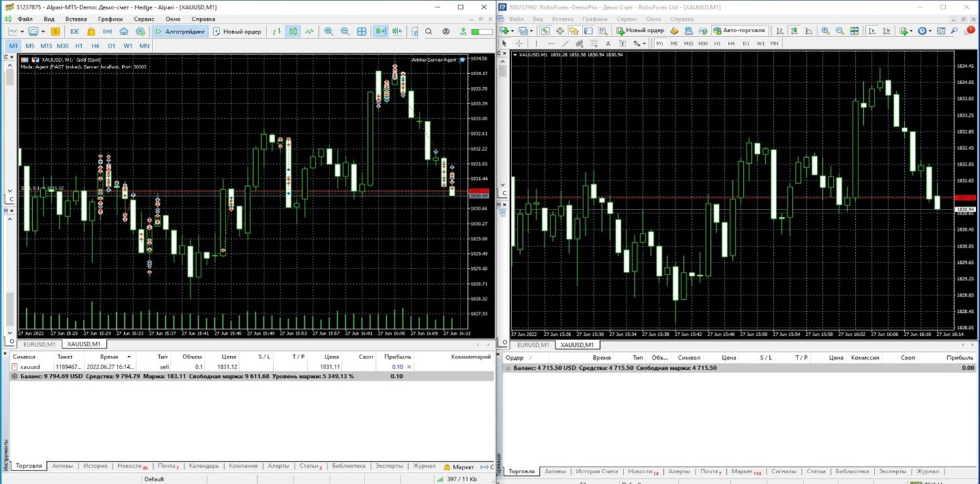Image resolution: width=980 pixels, height=484 pixels.
Task: Zoom out on the RoboForex chart
Action: tap(840, 30)
